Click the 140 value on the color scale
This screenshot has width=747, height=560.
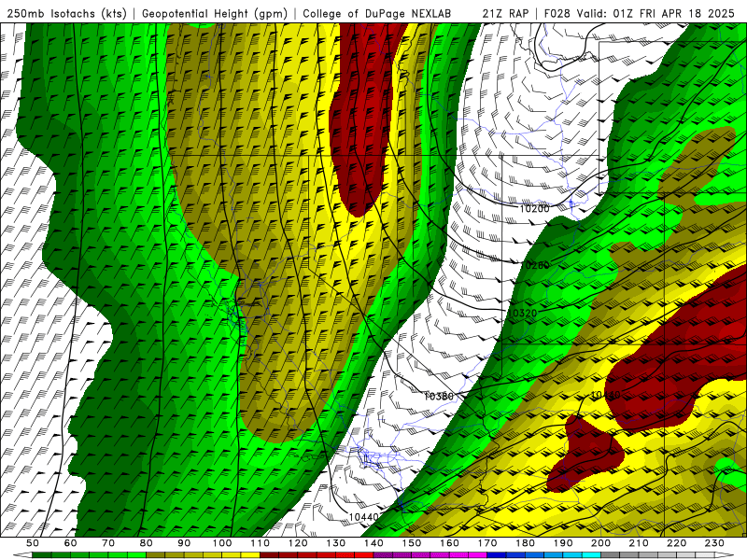(373, 543)
